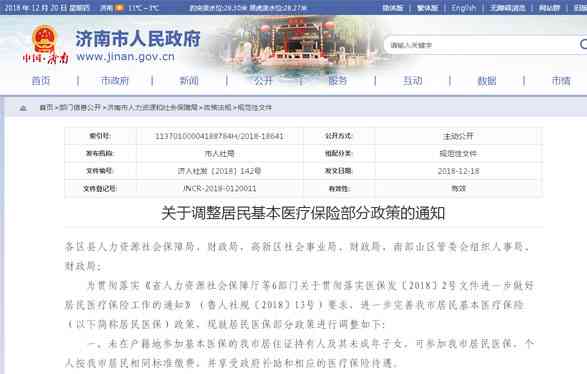Click the breadcrumb home icon
Image resolution: width=587 pixels, height=374 pixels.
pos(23,108)
